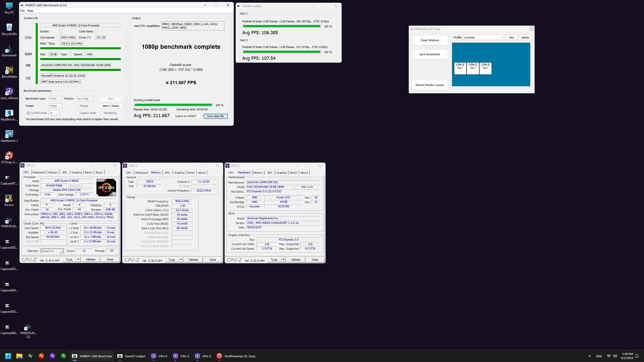Open OCSnap desktop shortcut
The width and height of the screenshot is (644, 362).
click(x=9, y=158)
